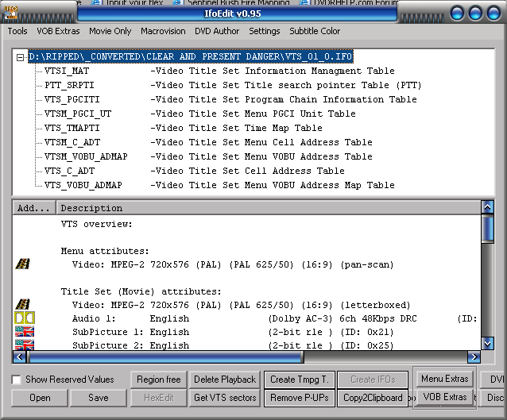Click the Get VTS sectors button
This screenshot has height=420, width=507.
[225, 398]
